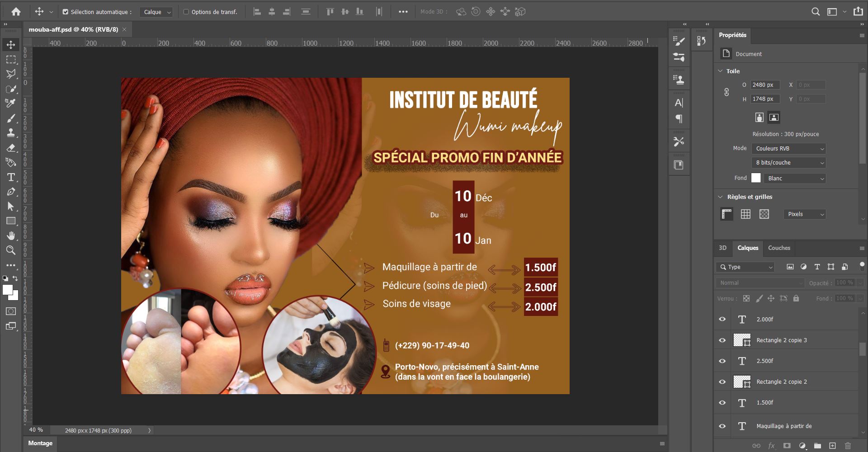The image size is (868, 452).
Task: Select the Horizontal Type tool
Action: pyautogui.click(x=11, y=177)
